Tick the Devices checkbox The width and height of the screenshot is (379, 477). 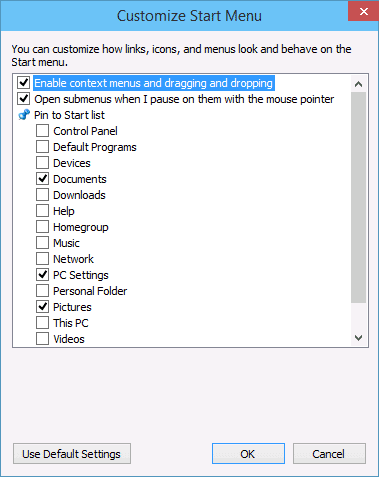[42, 163]
